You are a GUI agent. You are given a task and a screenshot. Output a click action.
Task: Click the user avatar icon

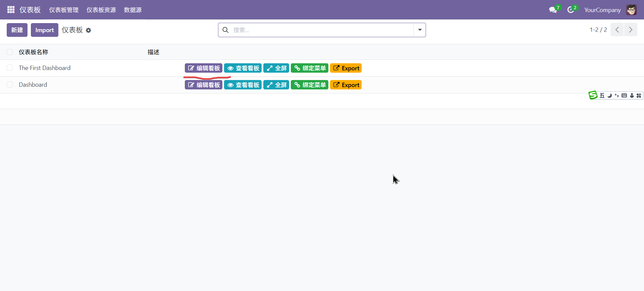[x=631, y=10]
